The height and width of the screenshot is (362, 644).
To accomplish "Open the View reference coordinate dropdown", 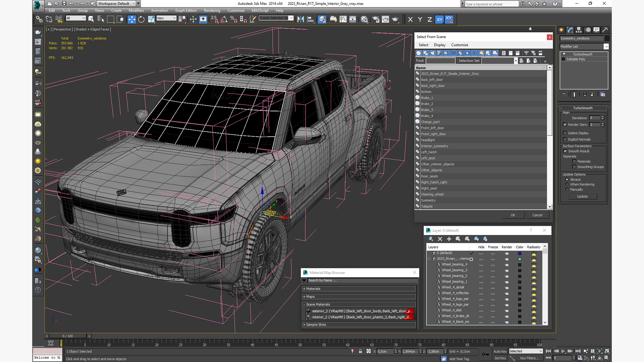I will [x=166, y=18].
